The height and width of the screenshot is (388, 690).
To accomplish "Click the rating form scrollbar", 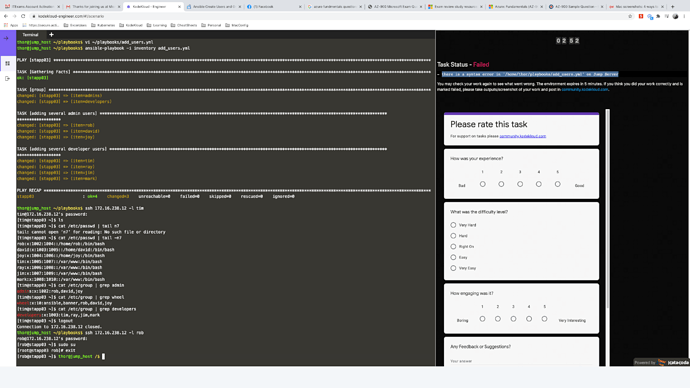I will pos(608,208).
